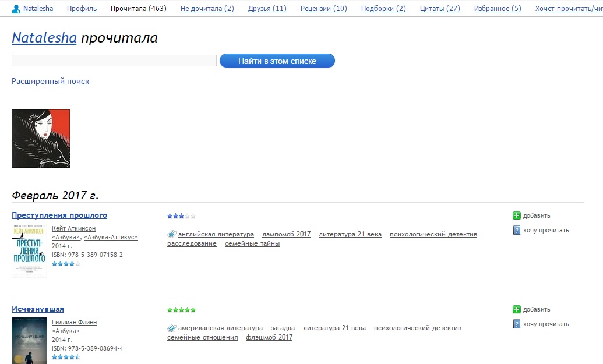Open the Подборки (2) tab

383,9
